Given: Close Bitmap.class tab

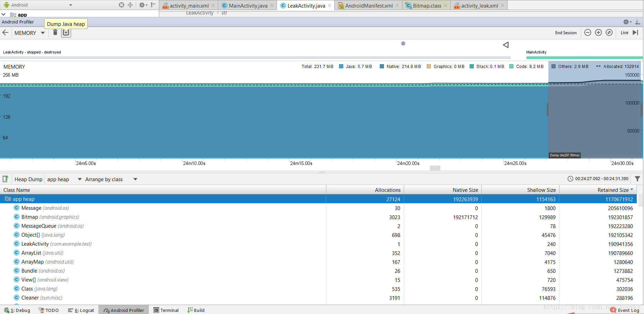Looking at the screenshot, I should pos(446,6).
